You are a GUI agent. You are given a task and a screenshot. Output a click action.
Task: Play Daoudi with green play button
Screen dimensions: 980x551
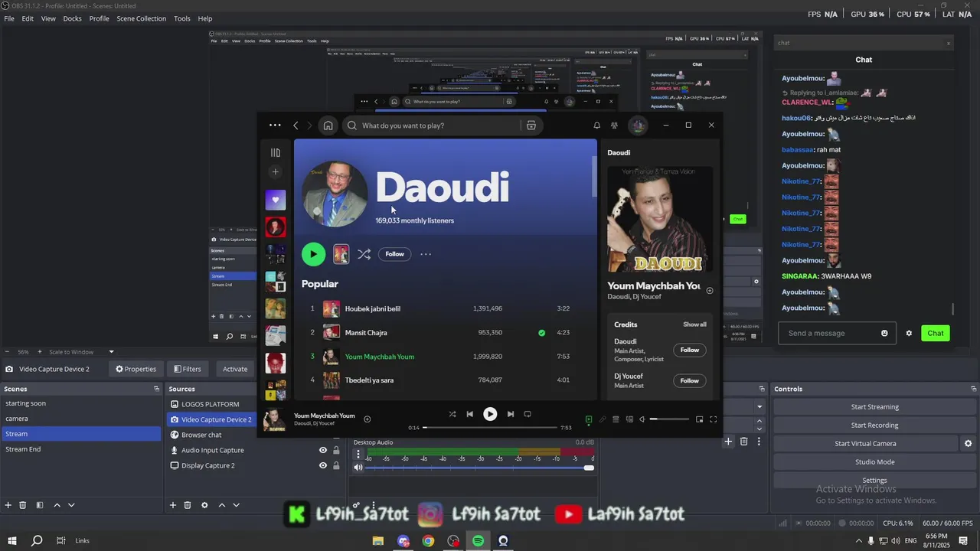(x=313, y=254)
